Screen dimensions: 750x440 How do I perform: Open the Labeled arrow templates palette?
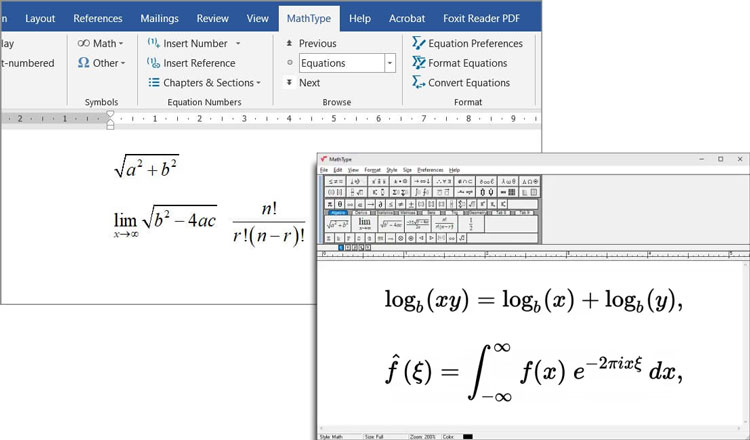pos(464,192)
